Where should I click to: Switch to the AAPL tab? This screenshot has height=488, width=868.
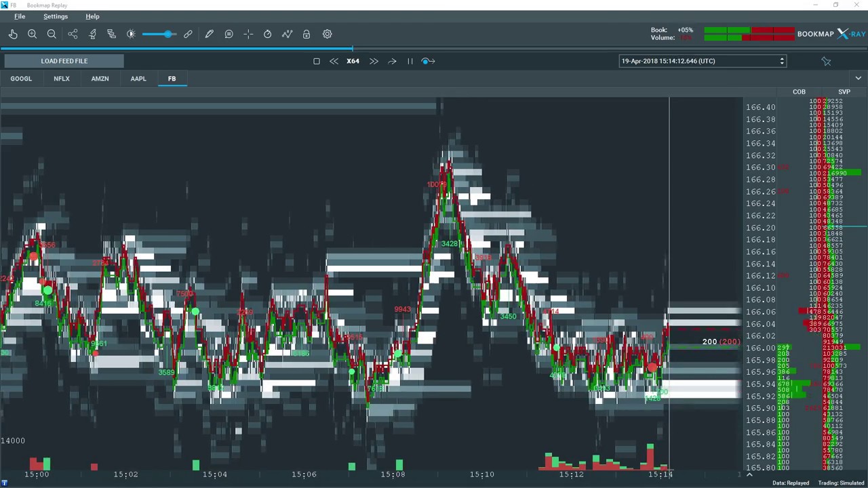[x=138, y=79]
